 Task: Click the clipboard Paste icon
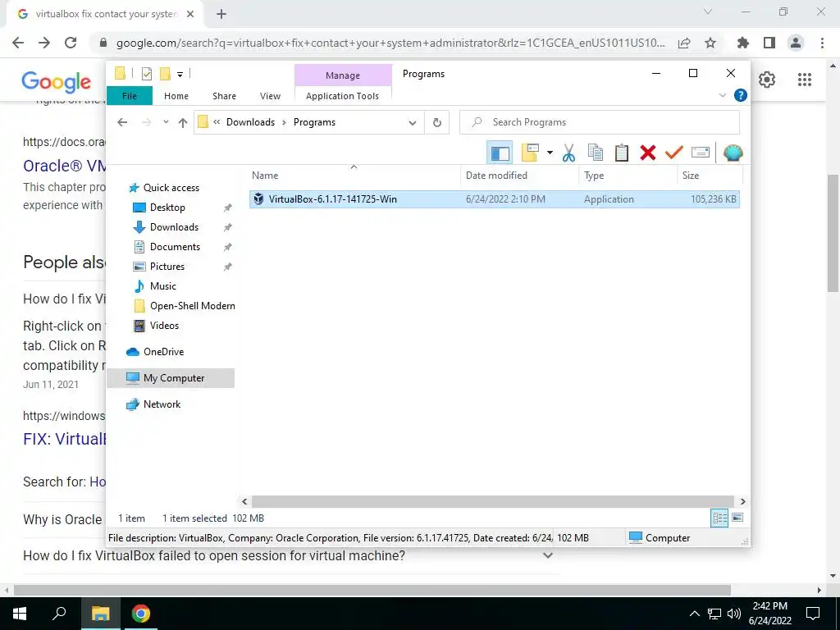622,153
